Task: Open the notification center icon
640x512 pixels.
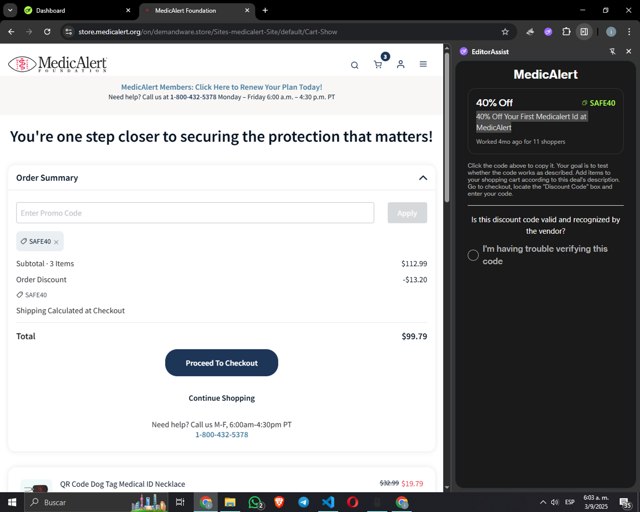Action: tap(625, 503)
